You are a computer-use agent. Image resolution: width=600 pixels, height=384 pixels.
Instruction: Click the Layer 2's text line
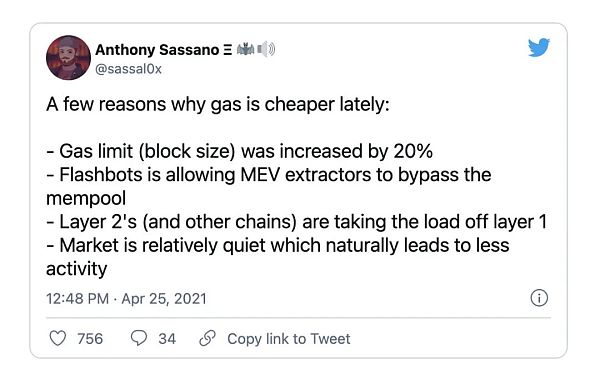tap(297, 222)
